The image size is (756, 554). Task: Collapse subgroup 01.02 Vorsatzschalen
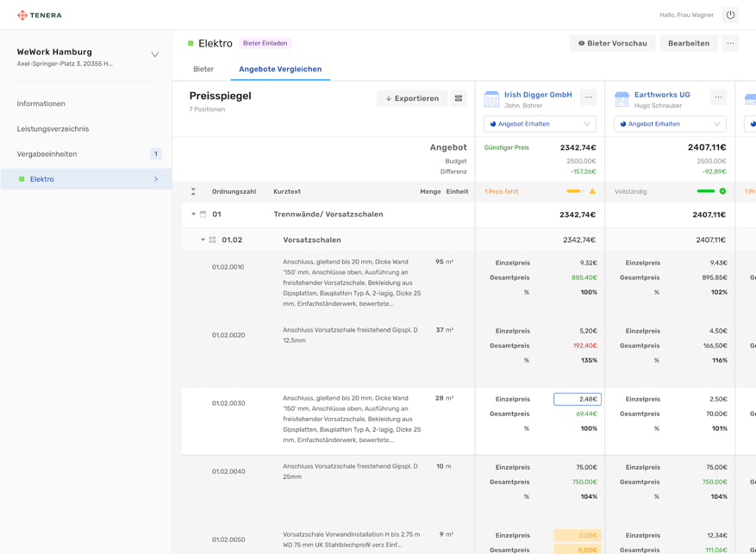click(203, 240)
